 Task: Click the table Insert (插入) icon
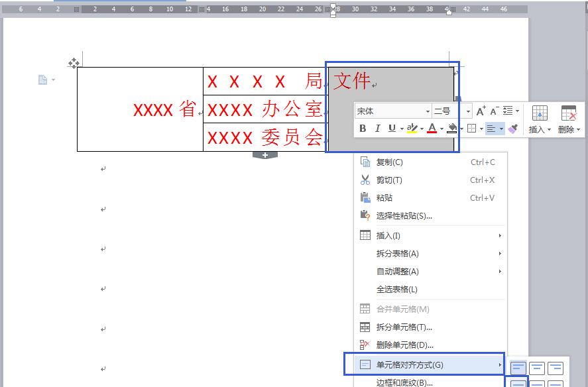pyautogui.click(x=540, y=113)
